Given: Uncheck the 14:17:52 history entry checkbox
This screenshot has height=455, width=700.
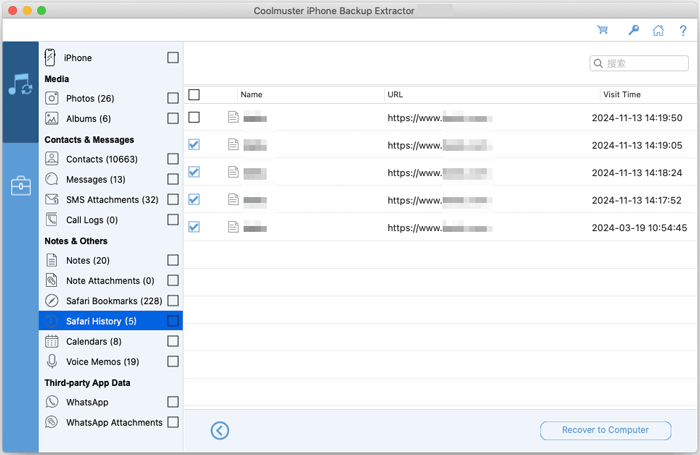Looking at the screenshot, I should pos(194,200).
